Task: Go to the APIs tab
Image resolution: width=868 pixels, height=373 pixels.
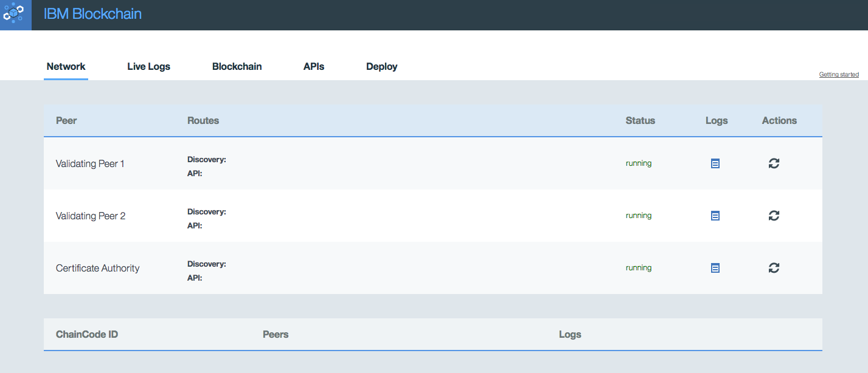Action: [x=314, y=67]
